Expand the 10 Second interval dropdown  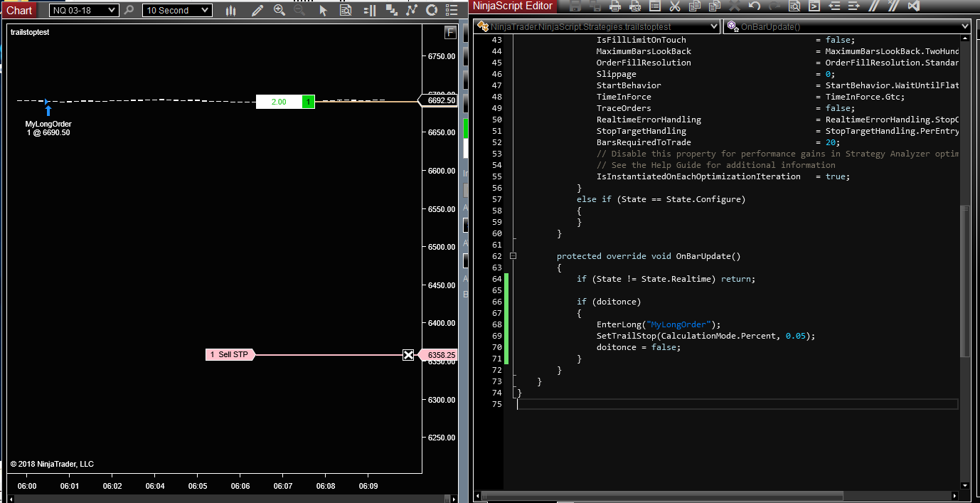point(176,10)
